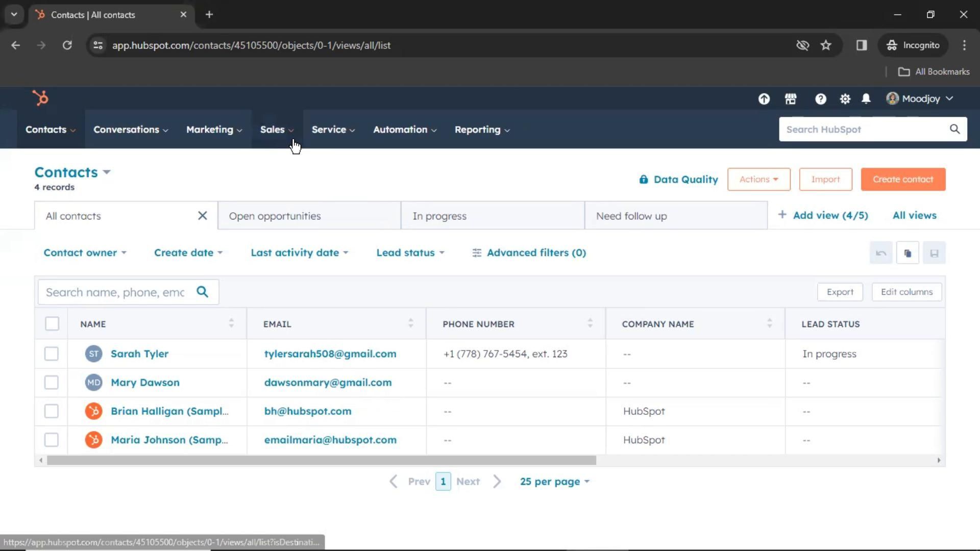Open the HubSpot Marketplace icon
This screenshot has height=551, width=980.
pos(791,99)
